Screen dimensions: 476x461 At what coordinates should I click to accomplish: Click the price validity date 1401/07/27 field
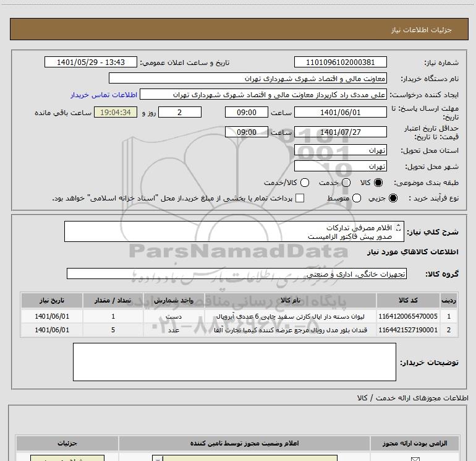[340, 132]
